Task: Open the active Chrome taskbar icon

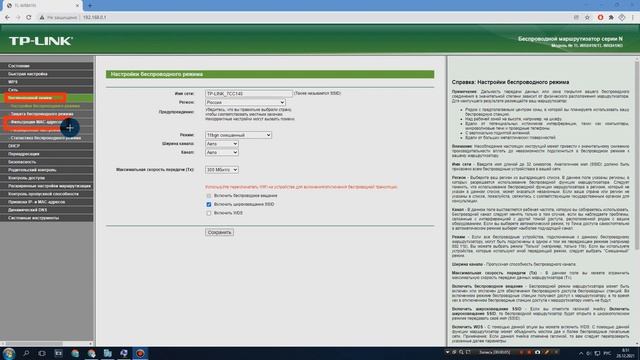Action: [x=91, y=353]
